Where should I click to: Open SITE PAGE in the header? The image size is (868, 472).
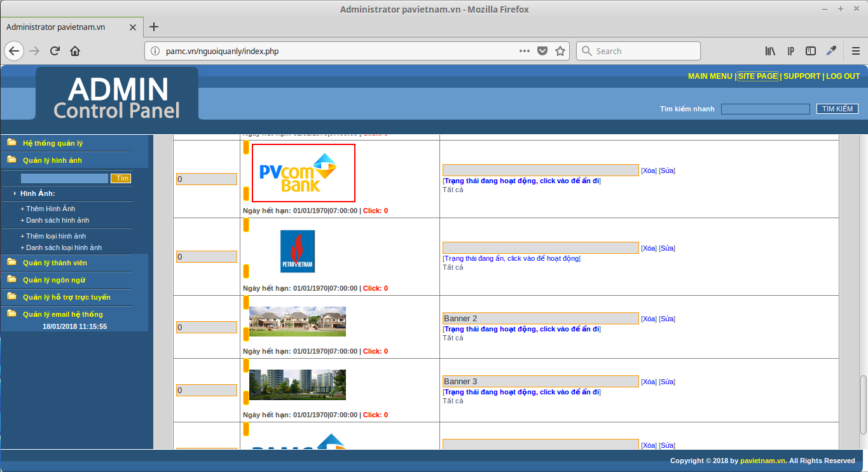point(758,76)
